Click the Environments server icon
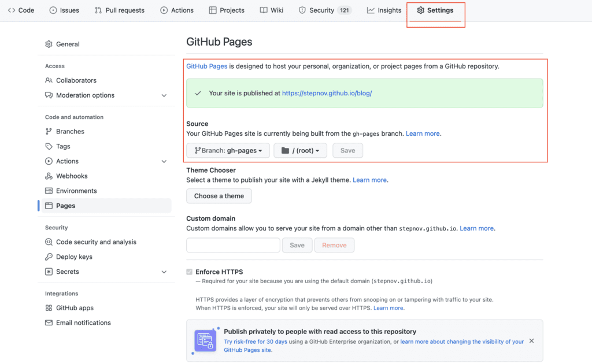592x364 pixels. click(x=49, y=191)
